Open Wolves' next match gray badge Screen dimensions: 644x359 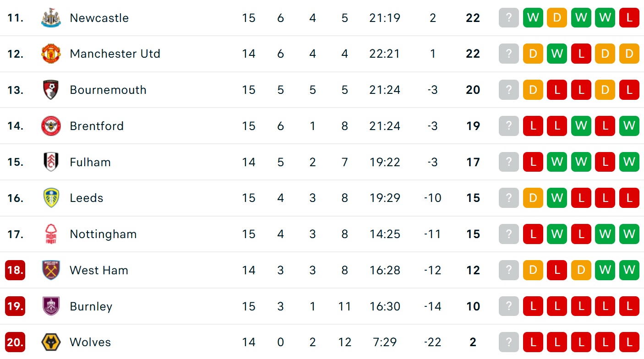tap(508, 342)
